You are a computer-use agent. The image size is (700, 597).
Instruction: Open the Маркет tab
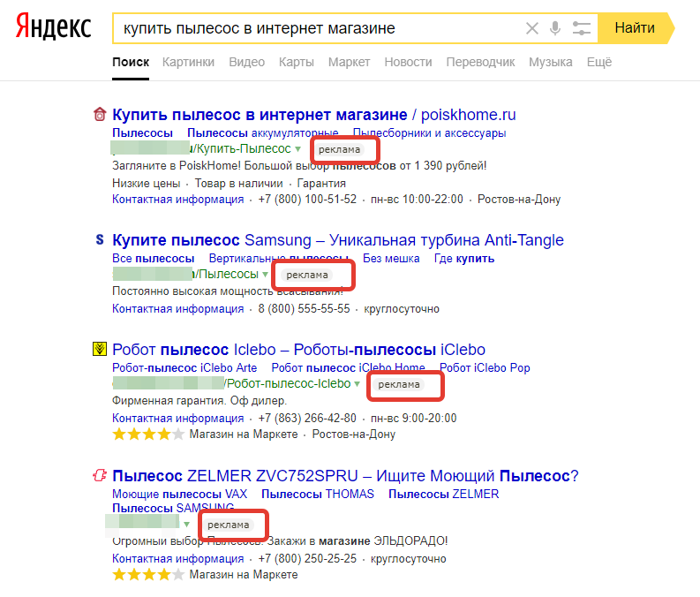point(349,62)
